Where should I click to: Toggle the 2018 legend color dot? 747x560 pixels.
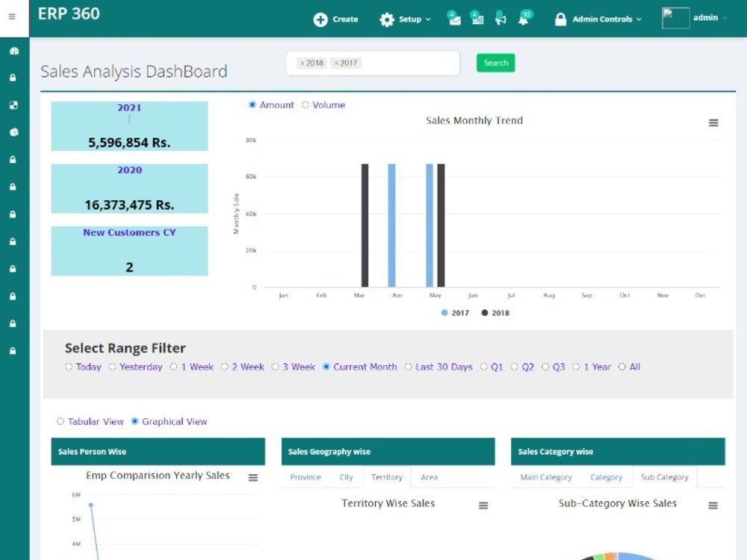tap(485, 313)
